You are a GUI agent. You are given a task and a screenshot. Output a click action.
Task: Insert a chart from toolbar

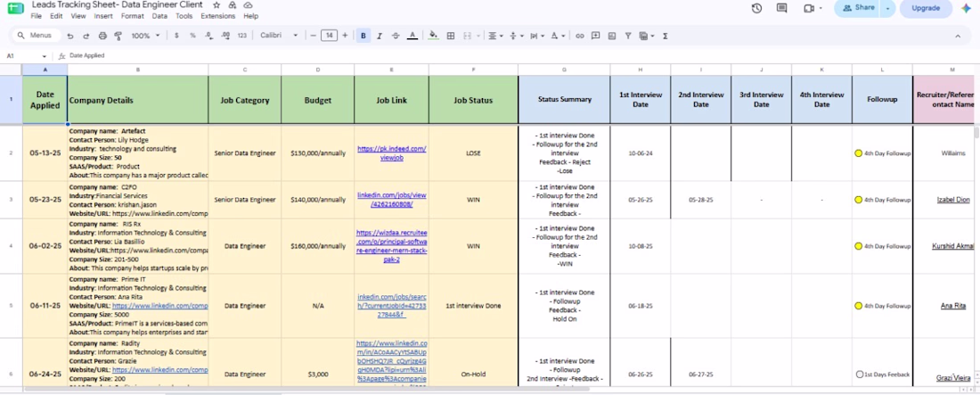pos(612,36)
